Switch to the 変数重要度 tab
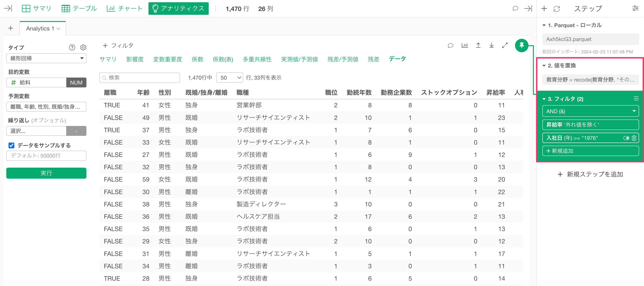The height and width of the screenshot is (286, 644). tap(167, 59)
